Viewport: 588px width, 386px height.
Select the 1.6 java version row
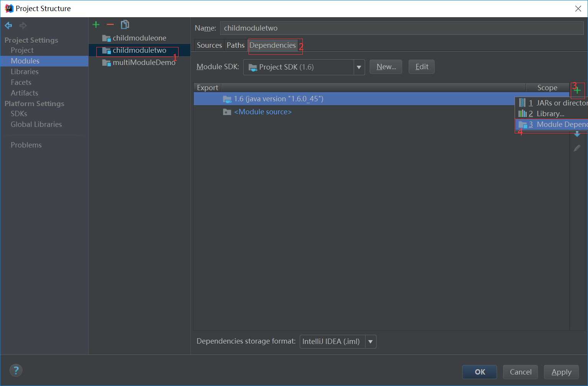pyautogui.click(x=354, y=99)
